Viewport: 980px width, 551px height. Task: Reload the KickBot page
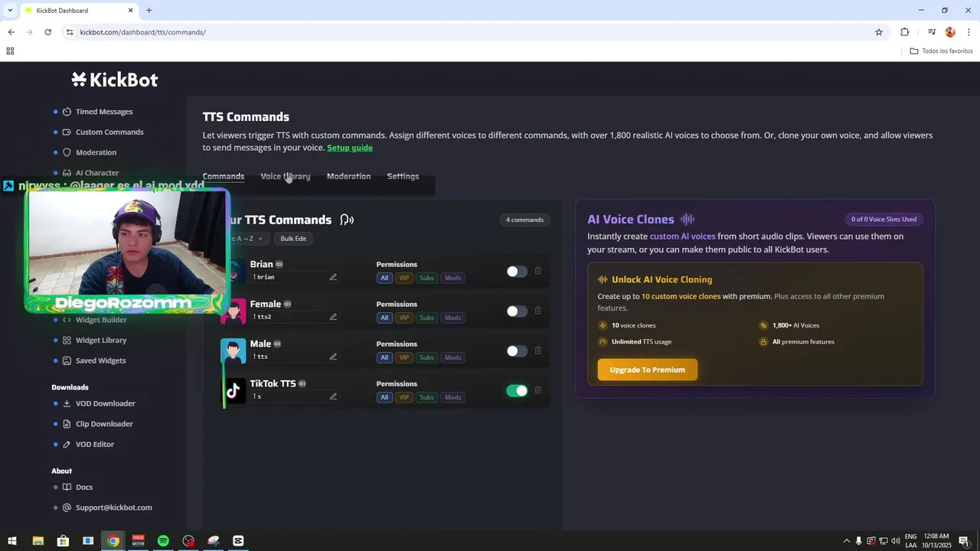click(47, 32)
